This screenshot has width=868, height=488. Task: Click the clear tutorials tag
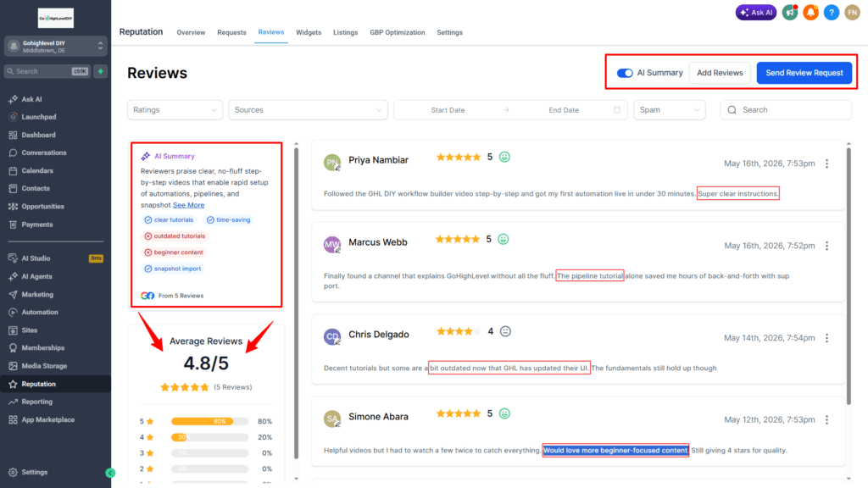tap(169, 220)
